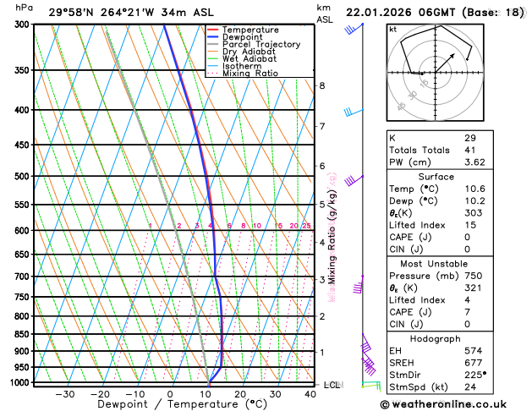Click the purple wind barb at 500 hPa
Image resolution: width=532 pixels, height=411 pixels.
click(354, 180)
